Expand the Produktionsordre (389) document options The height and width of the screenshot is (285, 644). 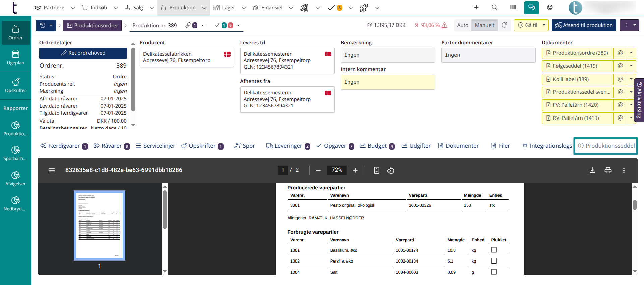tap(631, 53)
